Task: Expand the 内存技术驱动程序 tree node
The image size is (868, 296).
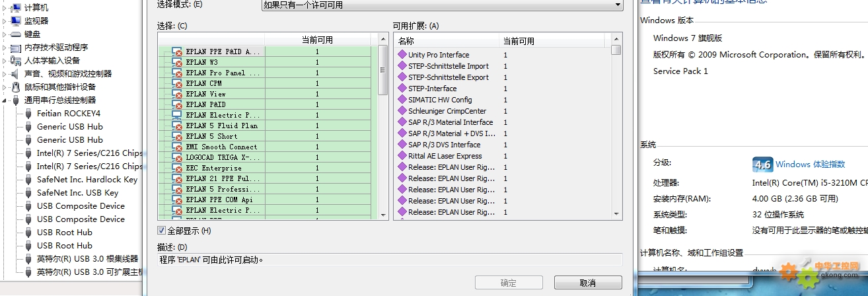Action: tap(5, 48)
